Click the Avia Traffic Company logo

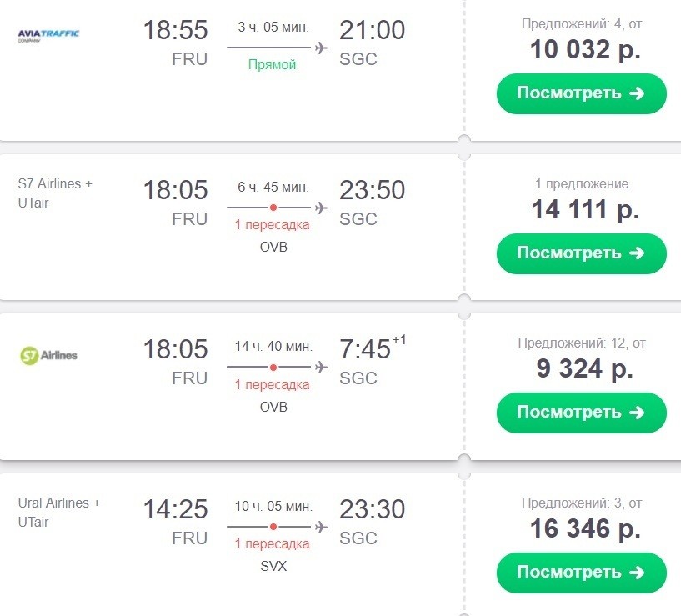pyautogui.click(x=48, y=35)
